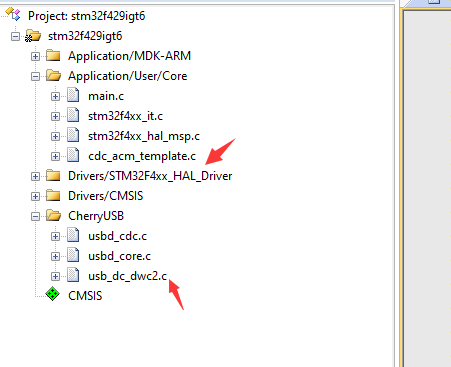Click the Drivers/STM32F4xx_HAL_Driver folder icon
This screenshot has height=367, width=451.
point(53,175)
